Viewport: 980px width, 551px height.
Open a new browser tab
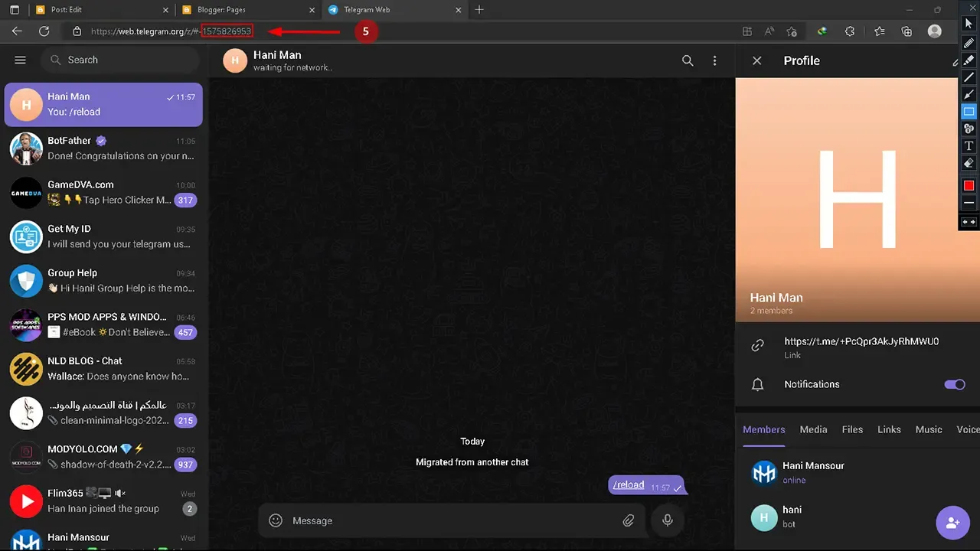[479, 10]
